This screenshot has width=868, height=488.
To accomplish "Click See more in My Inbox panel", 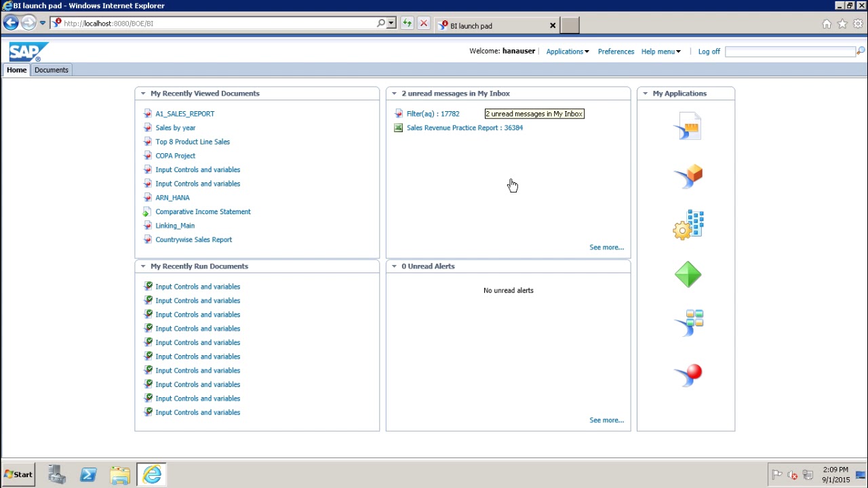I will coord(606,247).
